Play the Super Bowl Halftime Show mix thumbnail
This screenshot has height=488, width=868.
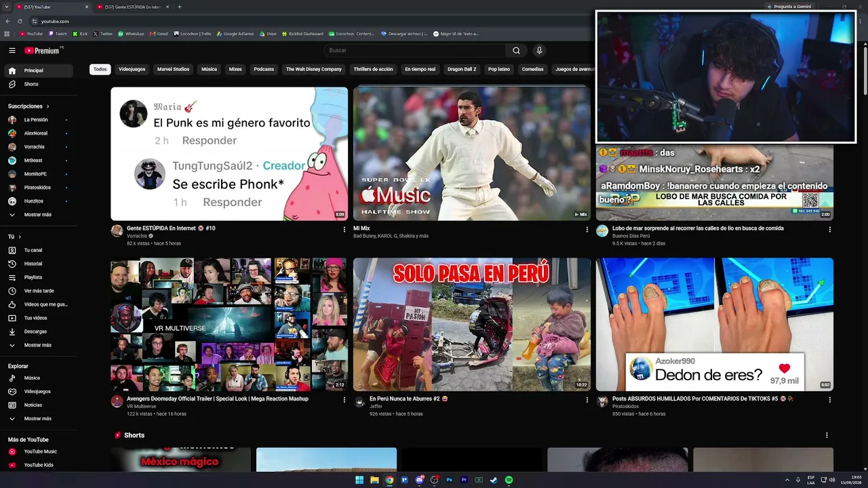[x=472, y=154]
